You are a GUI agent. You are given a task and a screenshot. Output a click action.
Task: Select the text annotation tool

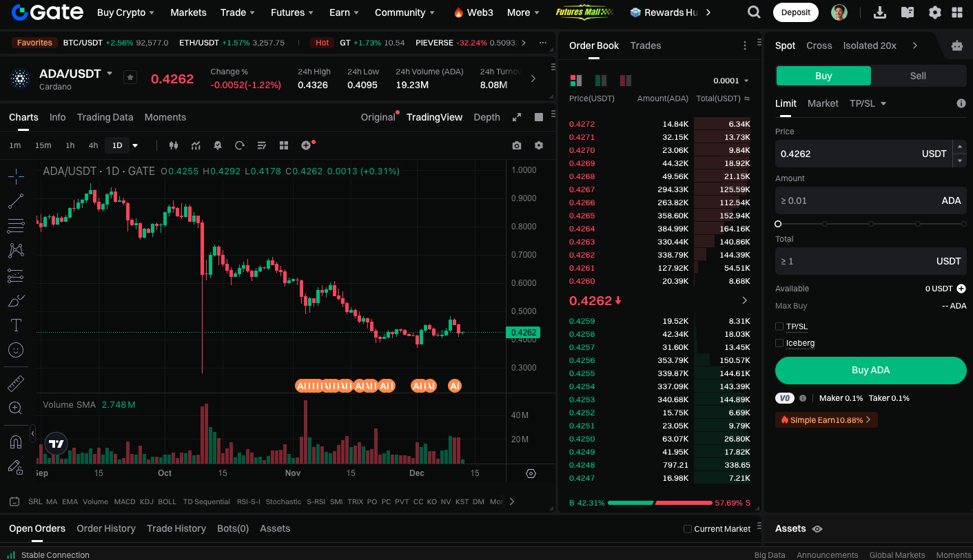click(x=16, y=325)
